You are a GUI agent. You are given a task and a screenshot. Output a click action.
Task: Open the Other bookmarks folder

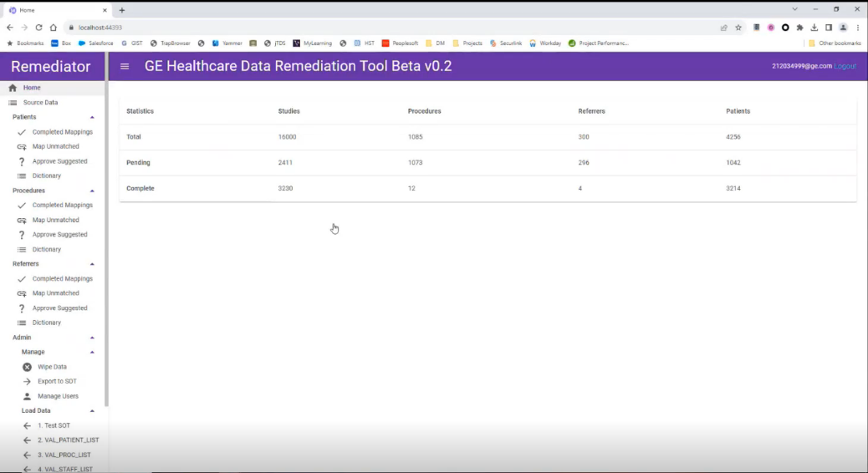tap(835, 43)
